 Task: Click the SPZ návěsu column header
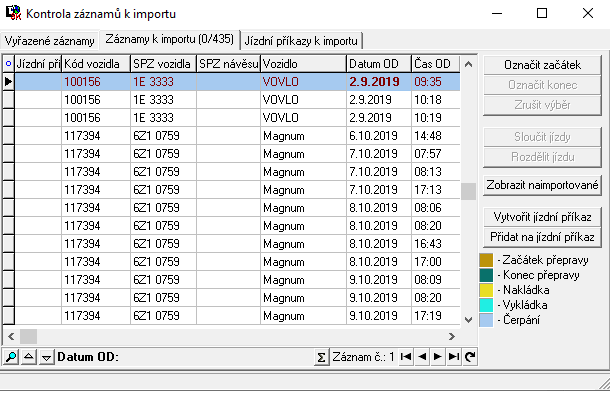click(x=228, y=64)
